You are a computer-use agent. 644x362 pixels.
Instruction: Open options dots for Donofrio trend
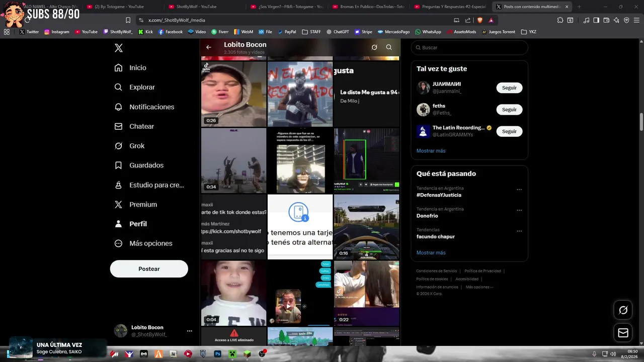[519, 210]
